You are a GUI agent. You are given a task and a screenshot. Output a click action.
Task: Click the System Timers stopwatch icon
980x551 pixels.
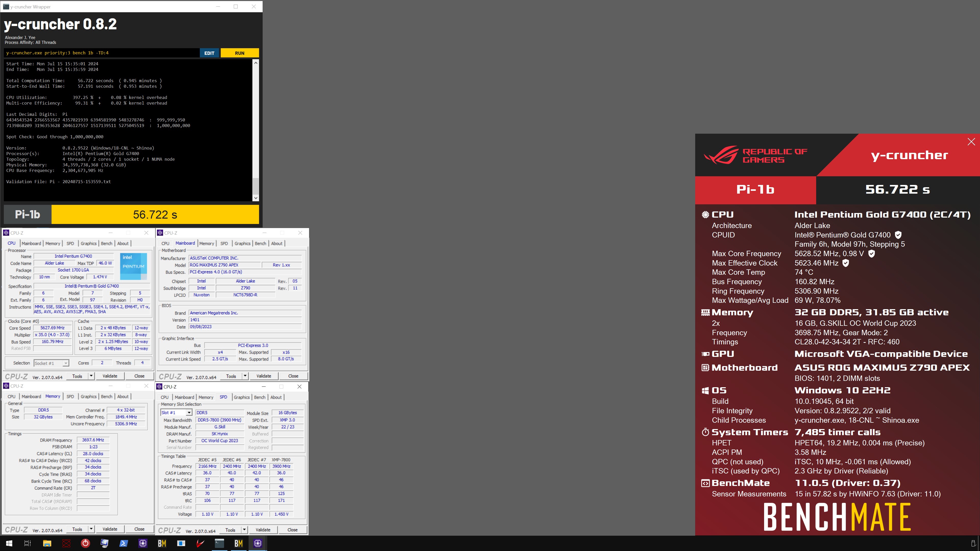[705, 432]
